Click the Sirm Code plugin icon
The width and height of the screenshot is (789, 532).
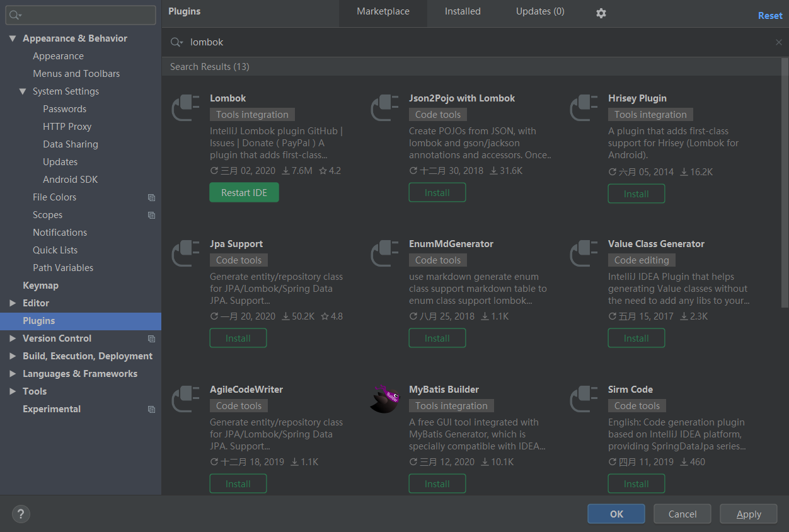coord(584,398)
